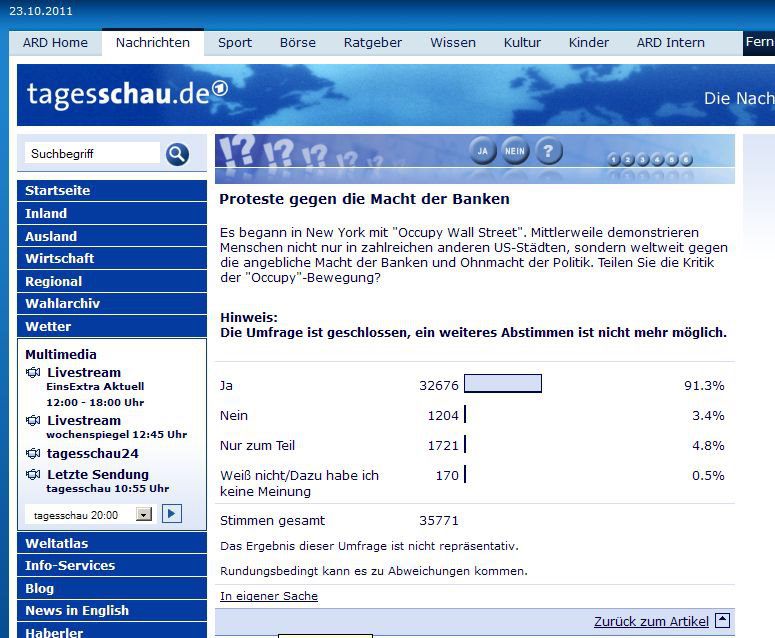The width and height of the screenshot is (775, 638).
Task: Open the Kultur tab
Action: click(x=522, y=43)
